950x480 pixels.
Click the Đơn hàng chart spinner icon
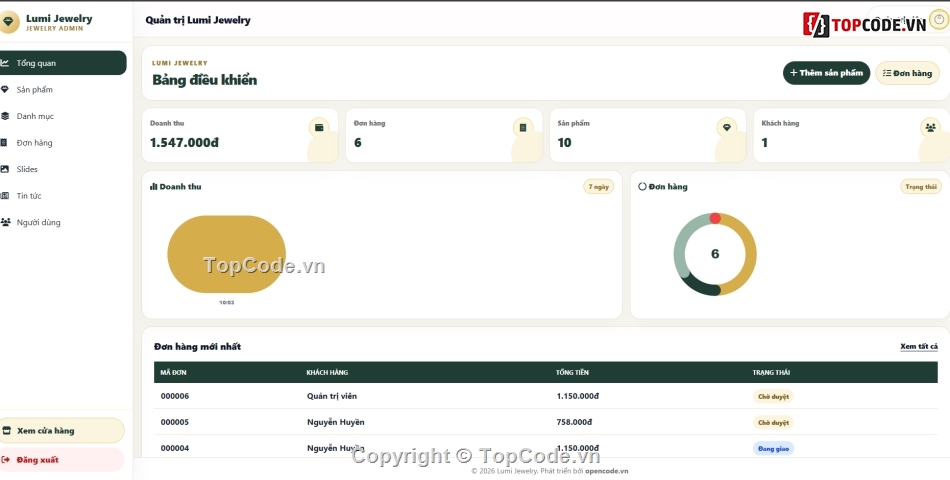(642, 187)
